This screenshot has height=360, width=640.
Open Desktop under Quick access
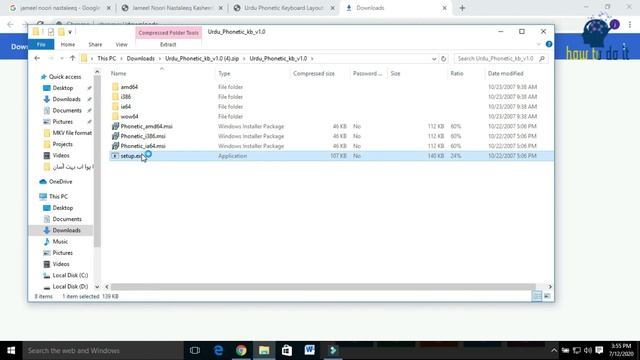pos(62,88)
